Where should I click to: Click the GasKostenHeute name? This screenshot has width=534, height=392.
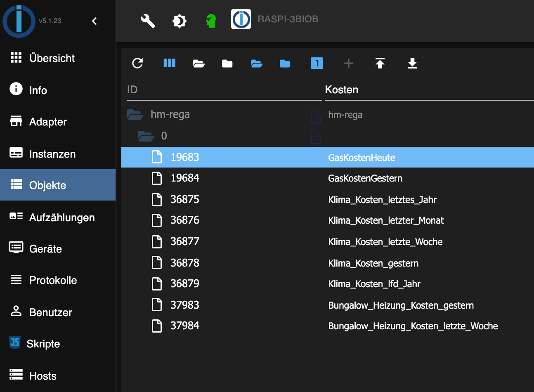pyautogui.click(x=362, y=158)
